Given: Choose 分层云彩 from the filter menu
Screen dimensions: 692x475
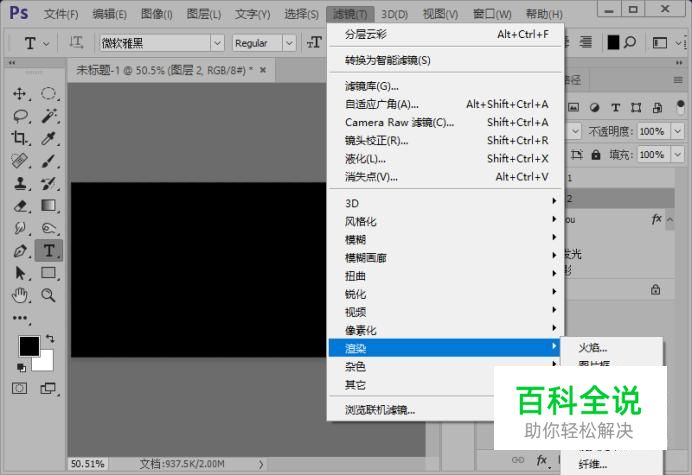Looking at the screenshot, I should pyautogui.click(x=445, y=34).
